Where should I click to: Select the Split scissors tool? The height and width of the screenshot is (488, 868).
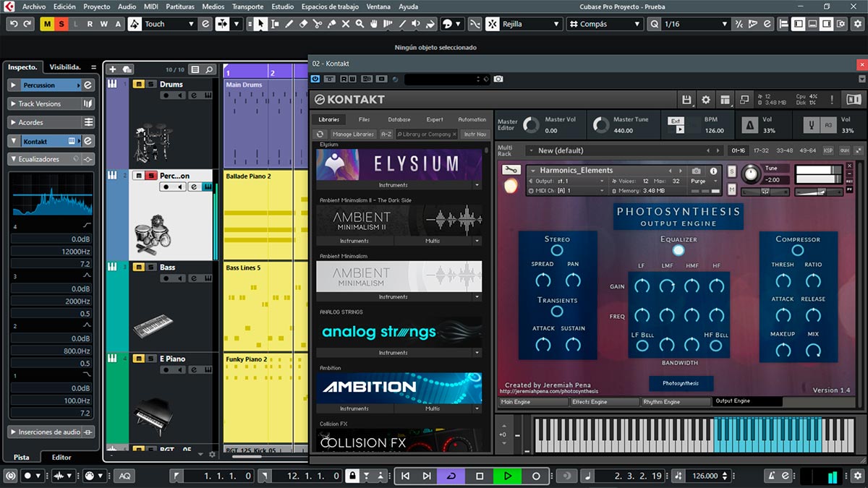click(318, 24)
